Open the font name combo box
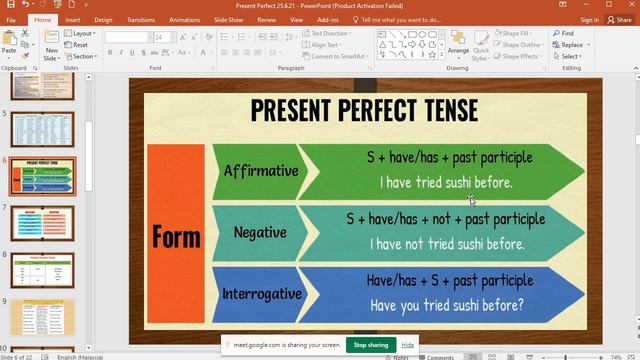Screen dimensions: 640x360 (129, 37)
